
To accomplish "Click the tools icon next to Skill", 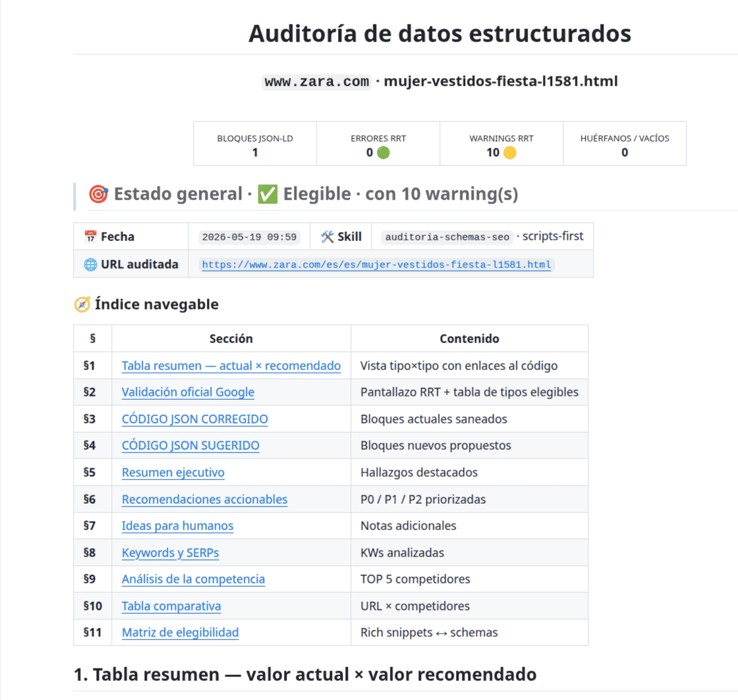I will [327, 236].
